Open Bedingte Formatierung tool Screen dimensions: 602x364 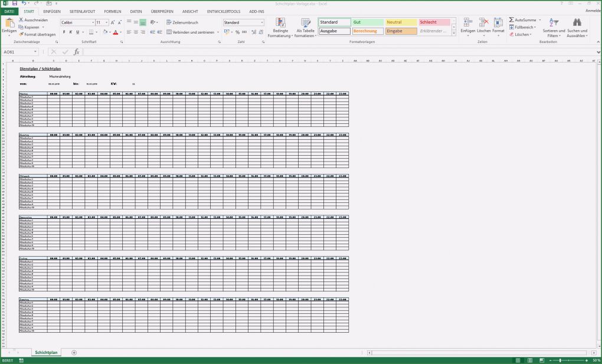[x=281, y=26]
